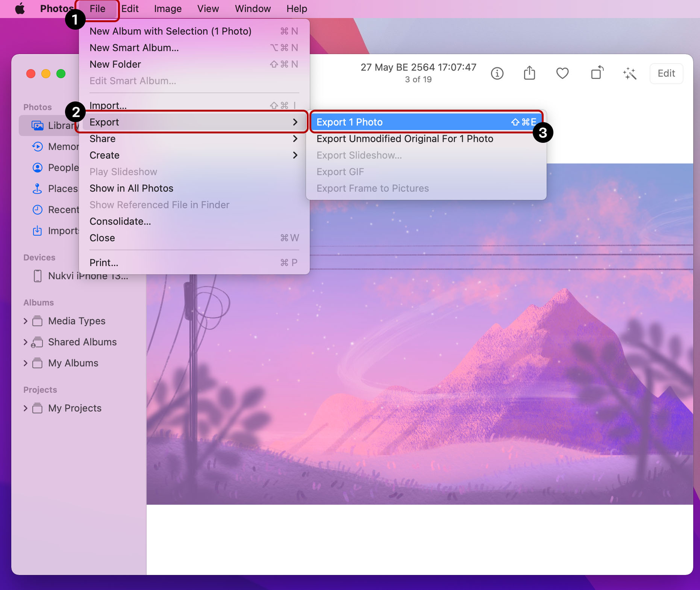Select Export Unmodified Original For 1 Photo
The height and width of the screenshot is (590, 700).
405,139
